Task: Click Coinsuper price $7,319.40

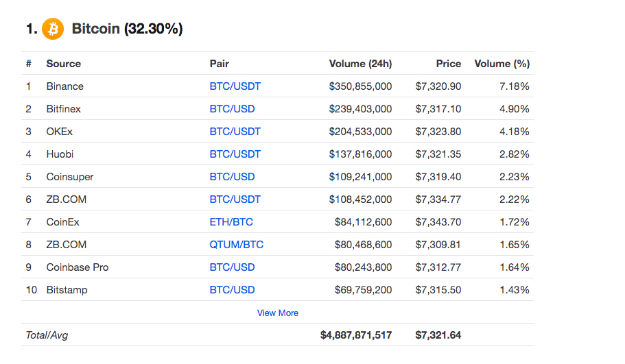Action: pos(438,177)
